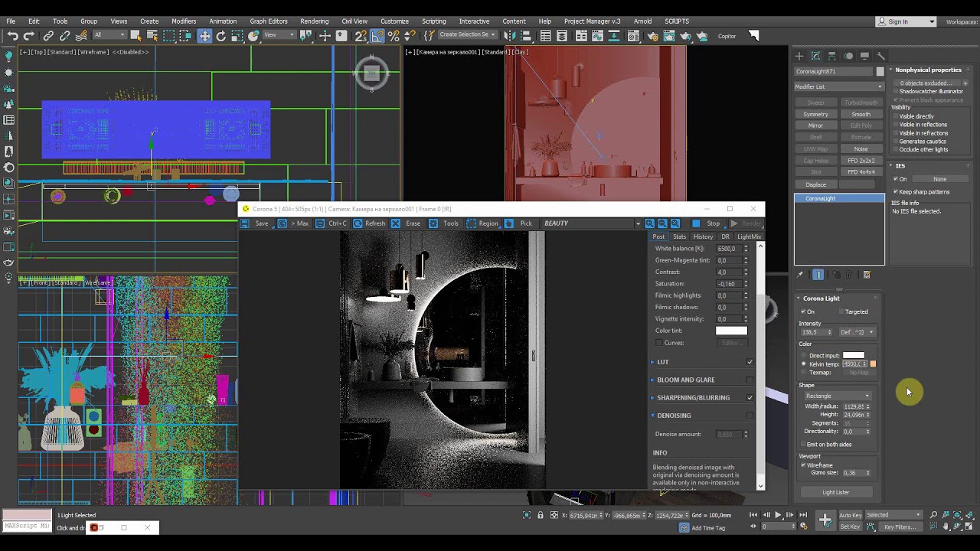Toggle the Corona Light On checkbox

point(803,311)
